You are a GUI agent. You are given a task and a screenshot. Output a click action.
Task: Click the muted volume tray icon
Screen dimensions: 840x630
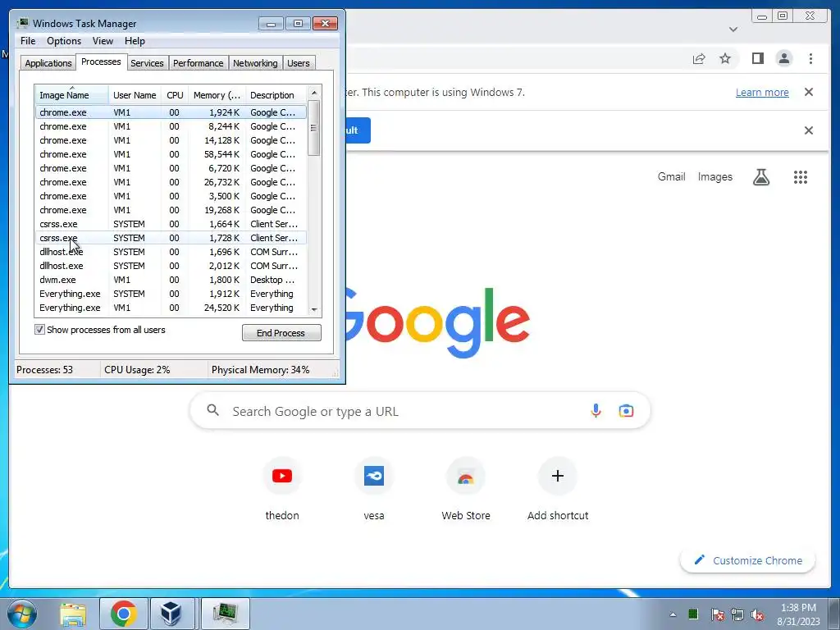pyautogui.click(x=757, y=614)
